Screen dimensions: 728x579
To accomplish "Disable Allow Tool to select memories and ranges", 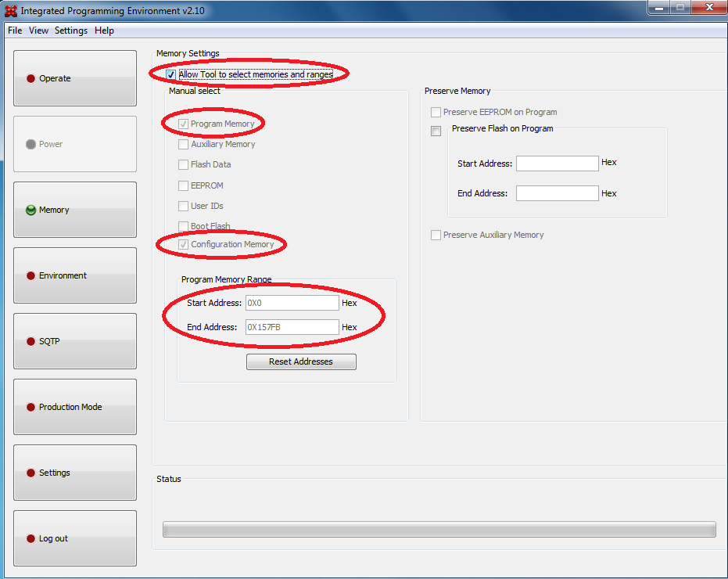I will coord(170,74).
